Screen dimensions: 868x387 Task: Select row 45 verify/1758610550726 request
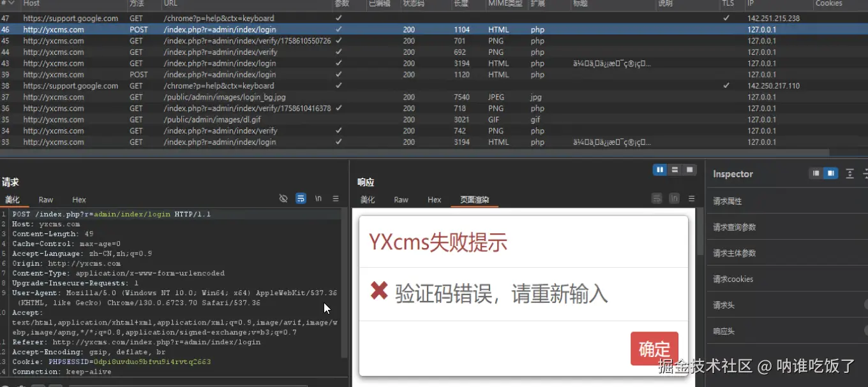[434, 41]
